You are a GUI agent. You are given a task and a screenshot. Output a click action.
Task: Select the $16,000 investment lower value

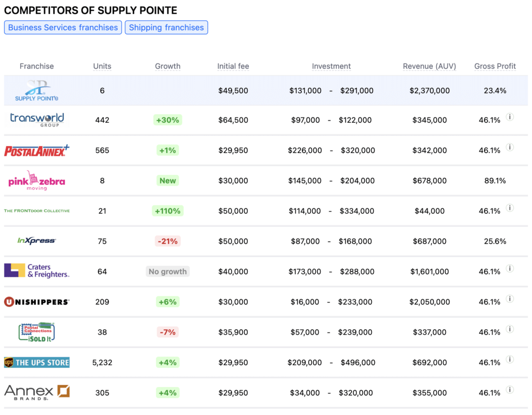click(x=304, y=302)
